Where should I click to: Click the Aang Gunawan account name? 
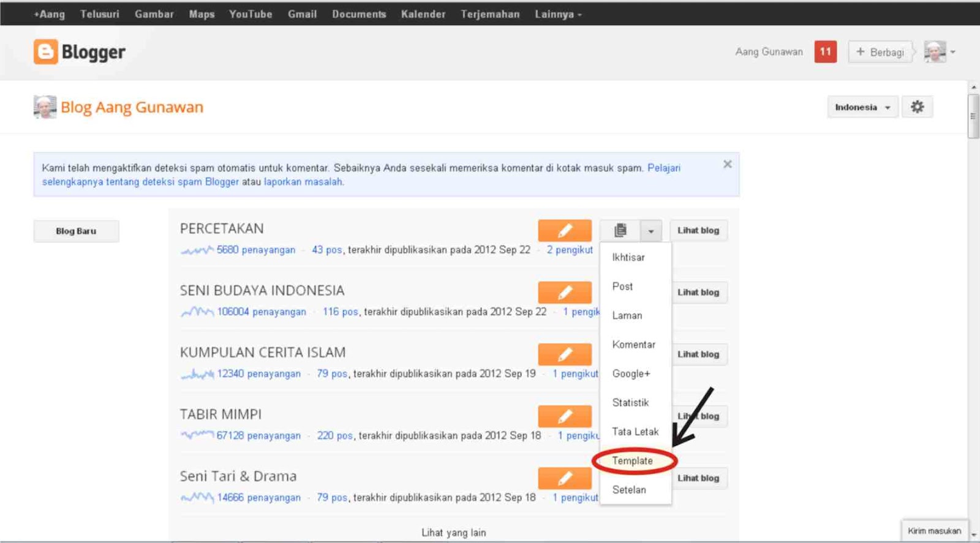(769, 52)
